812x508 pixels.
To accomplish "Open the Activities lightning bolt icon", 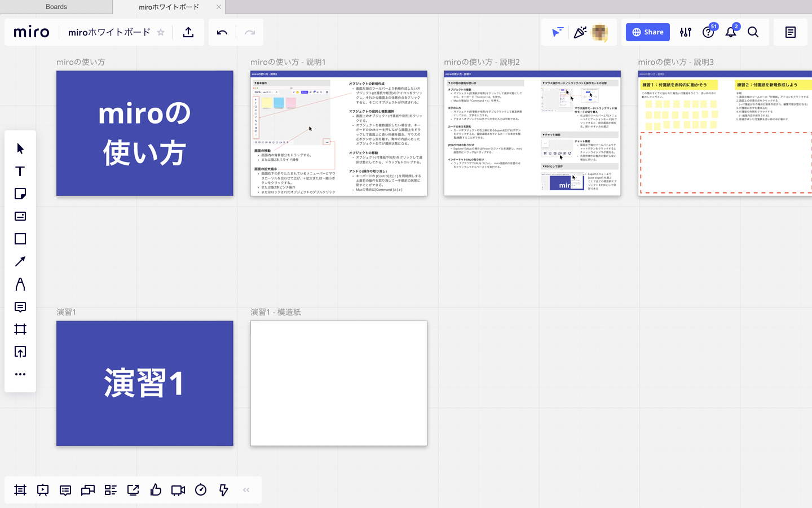I will tap(223, 490).
